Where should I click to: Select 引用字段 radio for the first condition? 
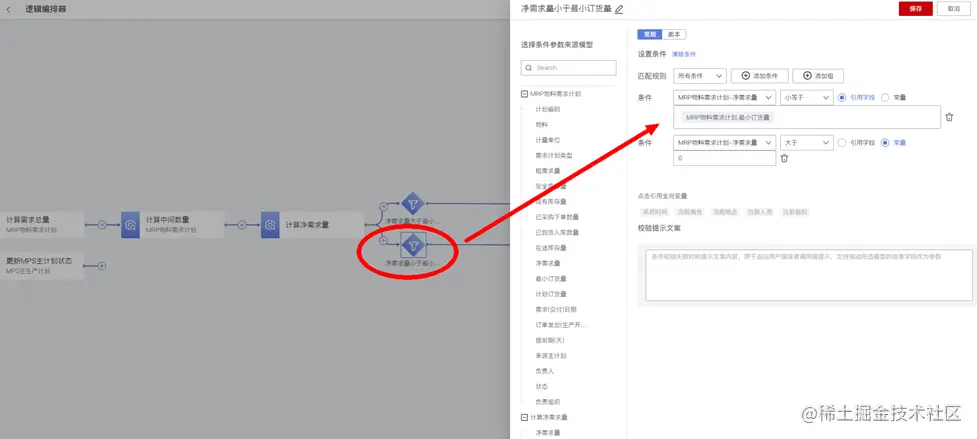842,97
